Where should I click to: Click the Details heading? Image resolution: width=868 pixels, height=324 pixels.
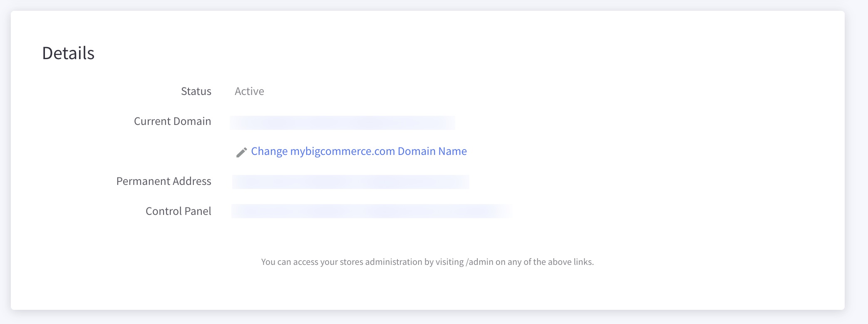pos(68,53)
